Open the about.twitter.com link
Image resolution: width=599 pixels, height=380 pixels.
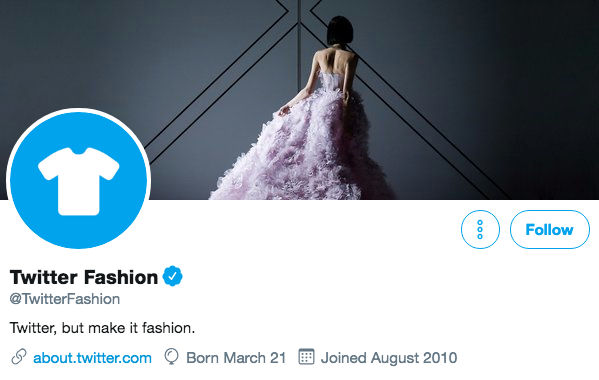point(92,358)
